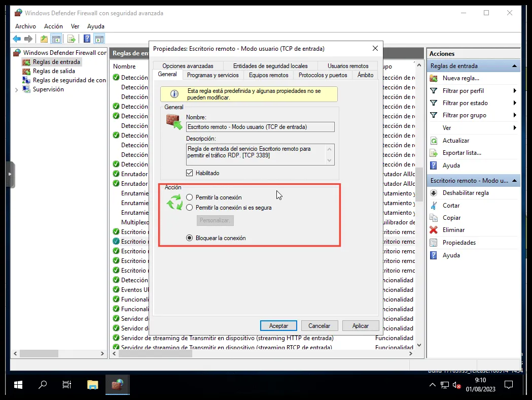Switch to the Usuarios remotos tab
Screen dimensions: 532x400
click(x=348, y=66)
